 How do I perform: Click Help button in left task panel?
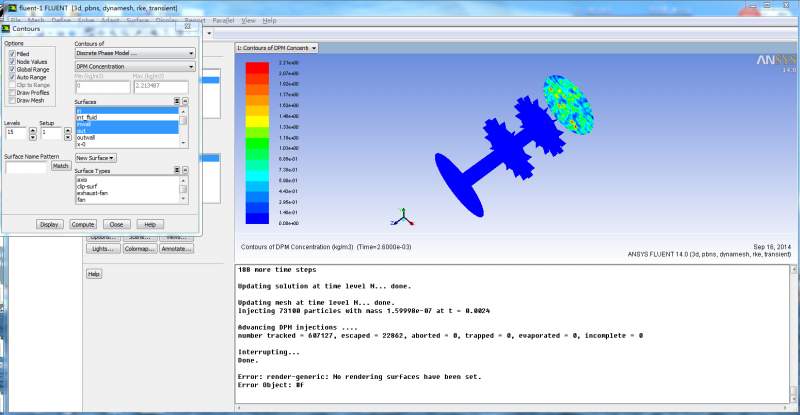(94, 274)
